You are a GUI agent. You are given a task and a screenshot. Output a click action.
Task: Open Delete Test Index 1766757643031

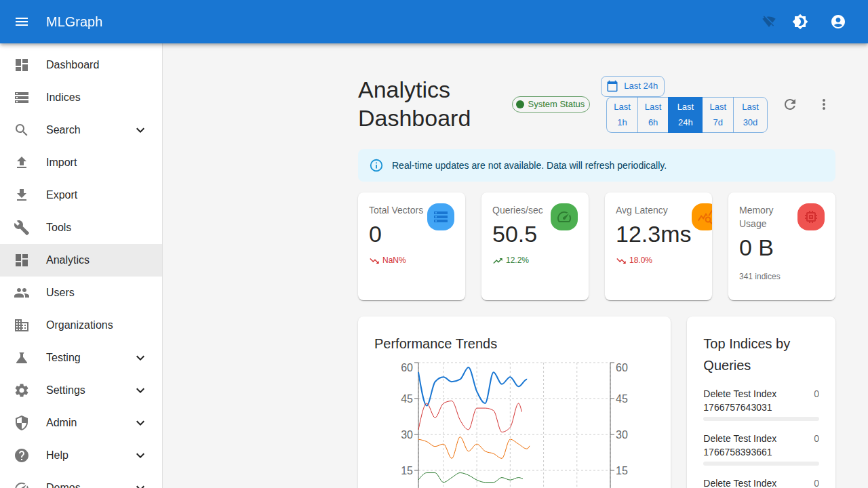point(740,401)
